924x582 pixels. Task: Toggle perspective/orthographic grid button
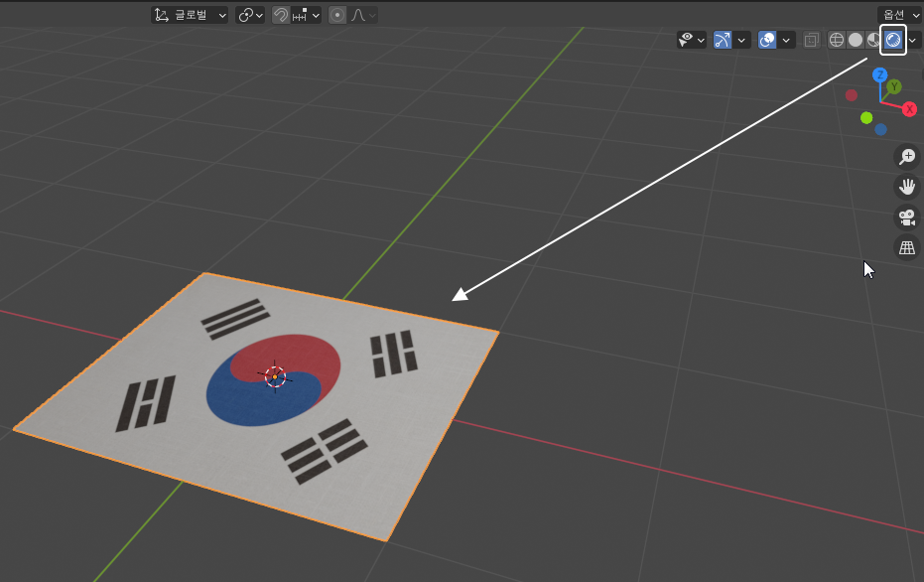[907, 247]
